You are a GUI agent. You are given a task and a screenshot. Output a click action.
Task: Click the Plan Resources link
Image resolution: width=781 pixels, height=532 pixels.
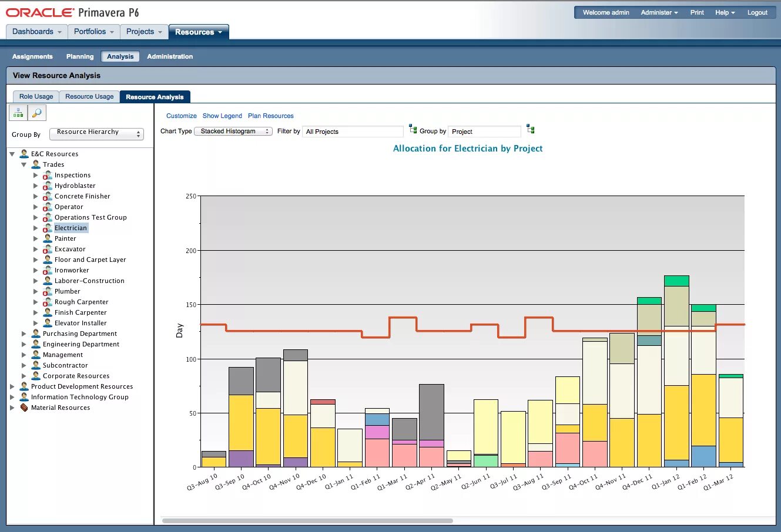[x=271, y=116]
